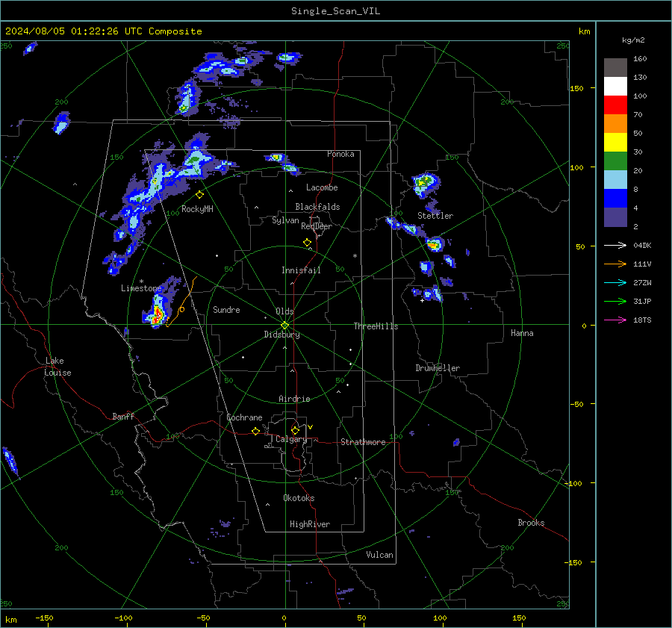Click the yellow 30-50 legend color block

pyautogui.click(x=615, y=143)
